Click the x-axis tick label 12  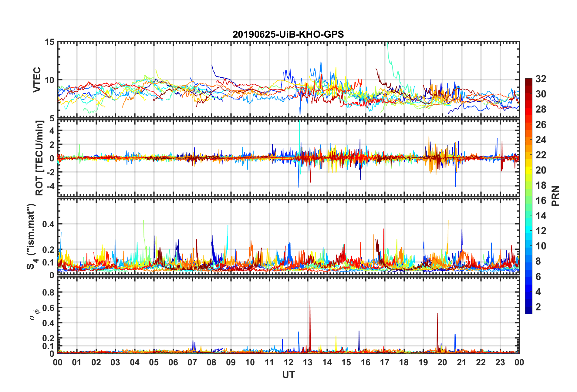tap(288, 363)
